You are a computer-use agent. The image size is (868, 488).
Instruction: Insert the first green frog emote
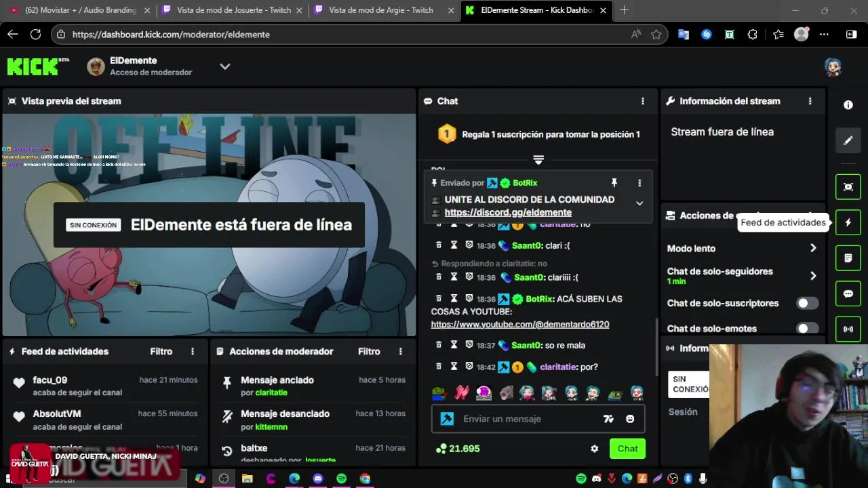pos(439,392)
